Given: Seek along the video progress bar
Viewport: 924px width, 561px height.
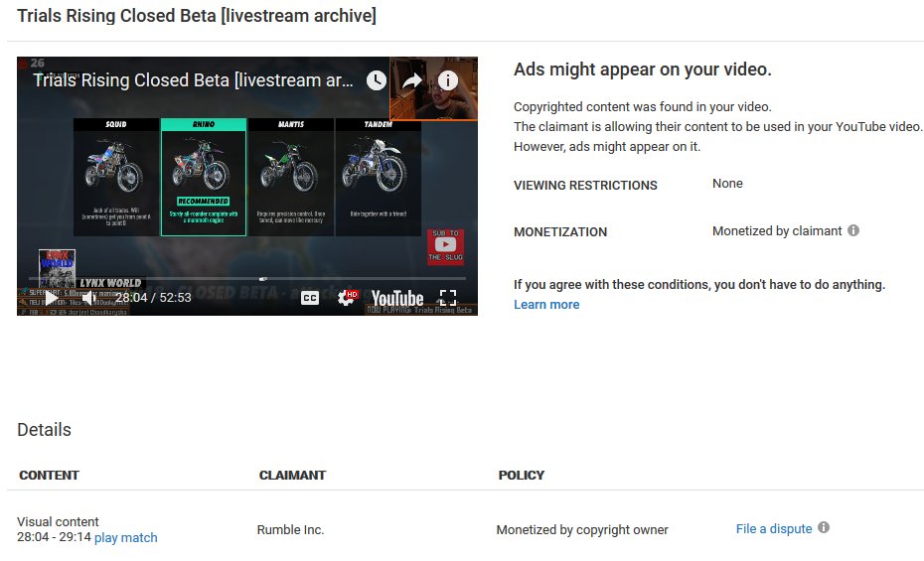Looking at the screenshot, I should 247,278.
